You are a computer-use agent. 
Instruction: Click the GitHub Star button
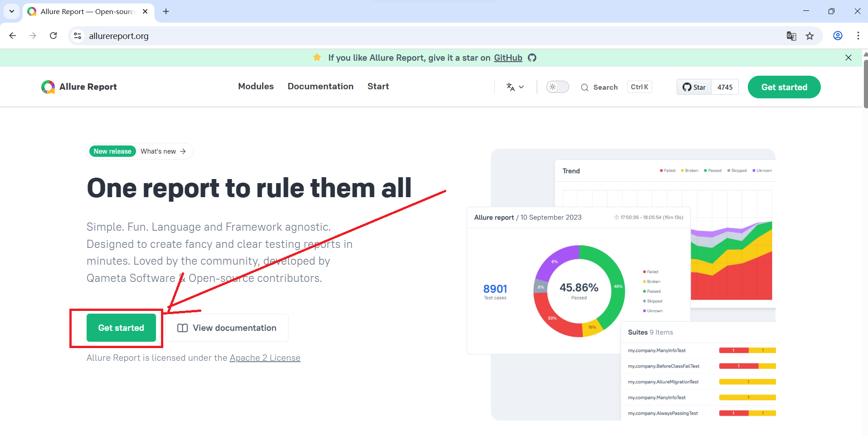coord(694,87)
